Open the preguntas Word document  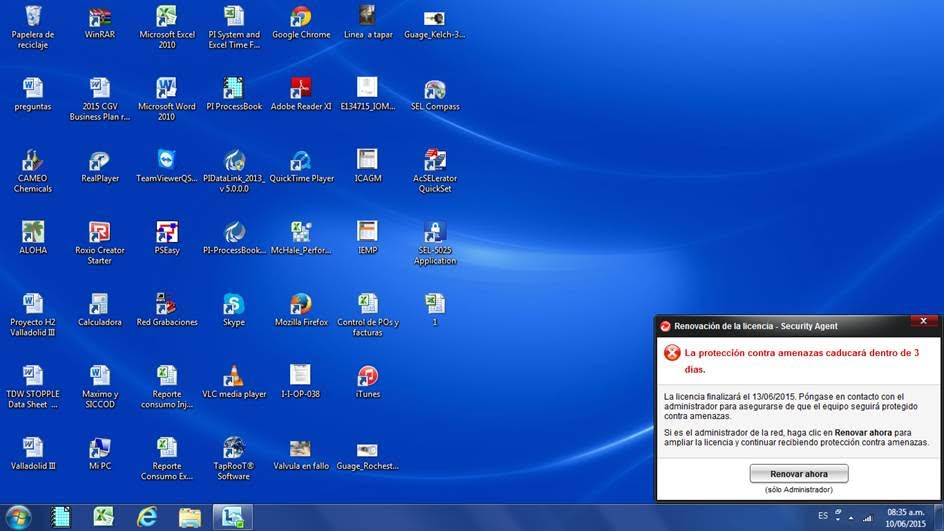33,95
